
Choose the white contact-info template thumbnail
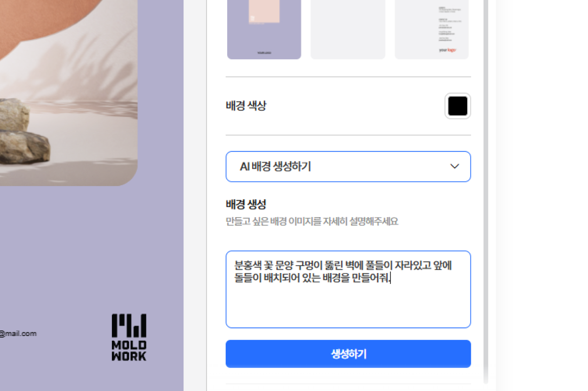[432, 29]
